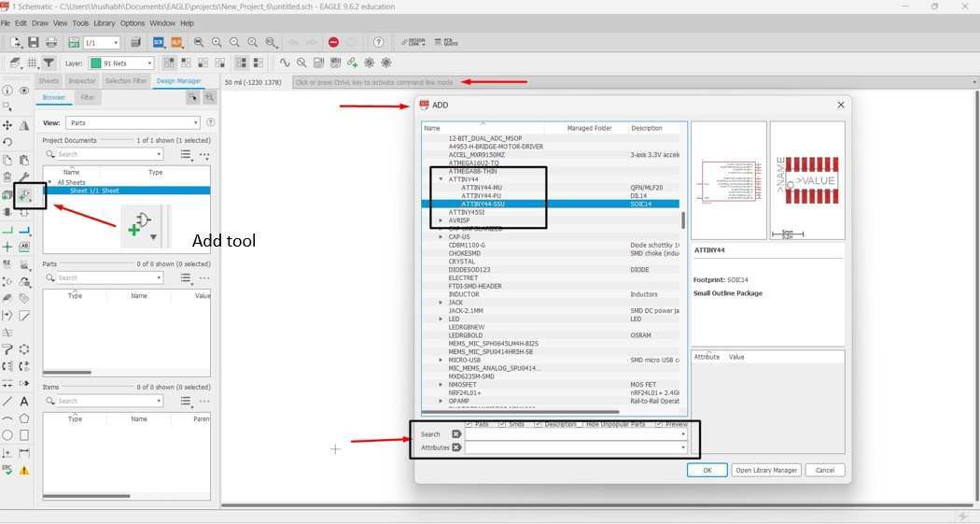980x524 pixels.
Task: Switch to the Filter sub-tab
Action: [88, 97]
